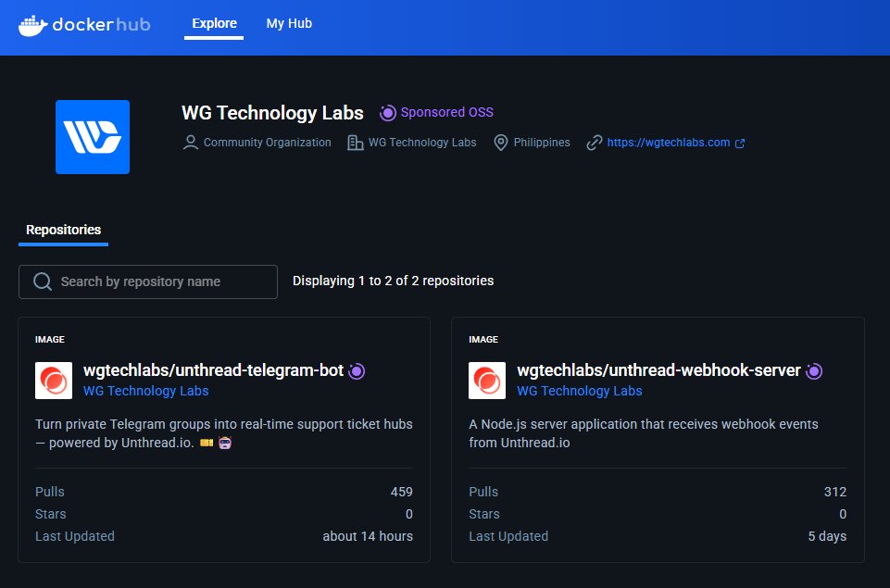Click the 'Displaying 1 to 2 of 2 repositories' text
Viewport: 890px width, 588px height.
[393, 281]
